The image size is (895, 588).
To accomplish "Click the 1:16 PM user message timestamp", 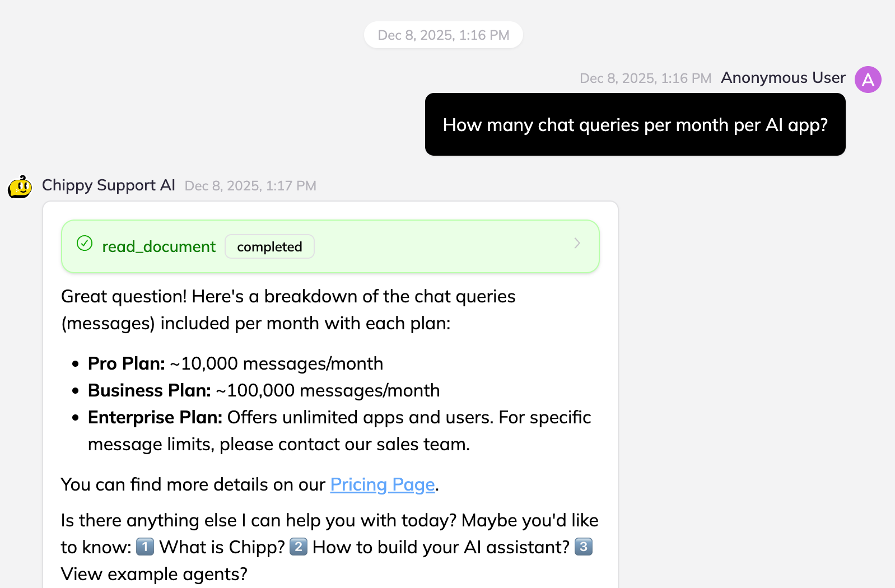I will click(x=645, y=78).
